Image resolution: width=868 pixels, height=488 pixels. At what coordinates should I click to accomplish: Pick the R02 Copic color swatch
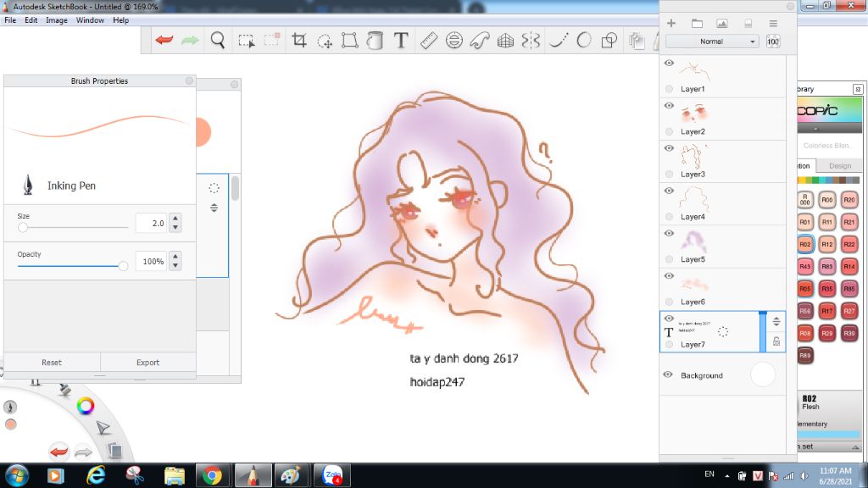805,244
